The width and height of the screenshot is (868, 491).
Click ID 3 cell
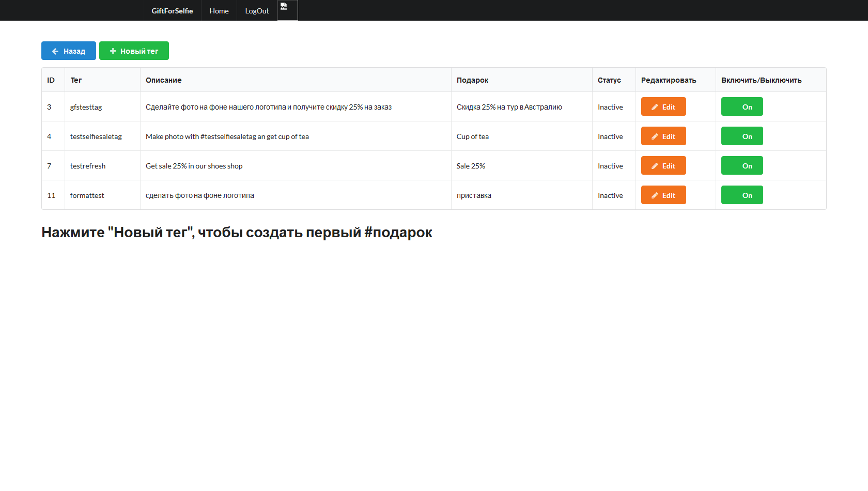[53, 107]
